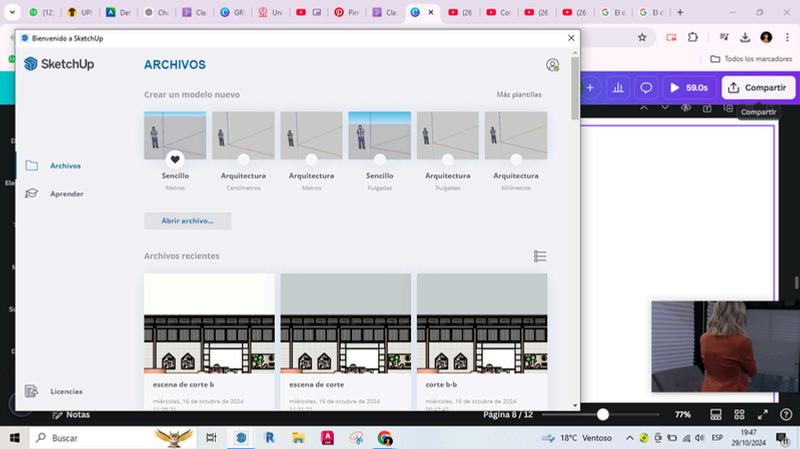
Task: Open the Windows Start menu
Action: [x=14, y=438]
